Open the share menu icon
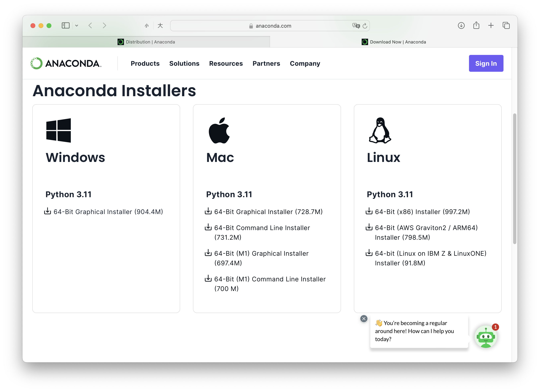540x392 pixels. tap(476, 25)
